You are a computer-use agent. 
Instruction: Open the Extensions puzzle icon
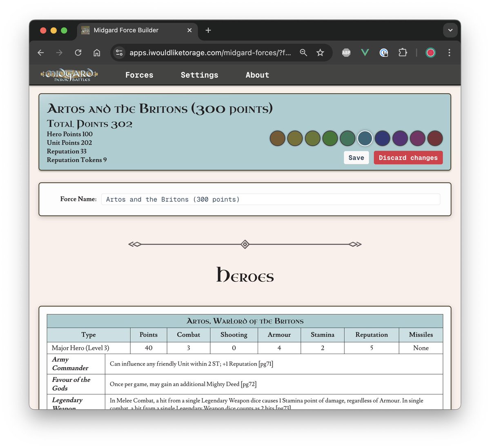tap(403, 53)
